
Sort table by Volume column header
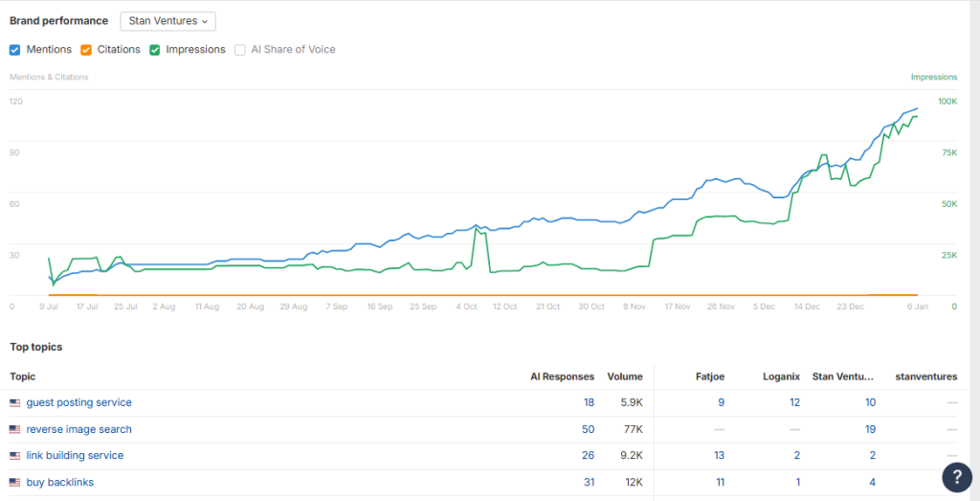click(x=625, y=376)
